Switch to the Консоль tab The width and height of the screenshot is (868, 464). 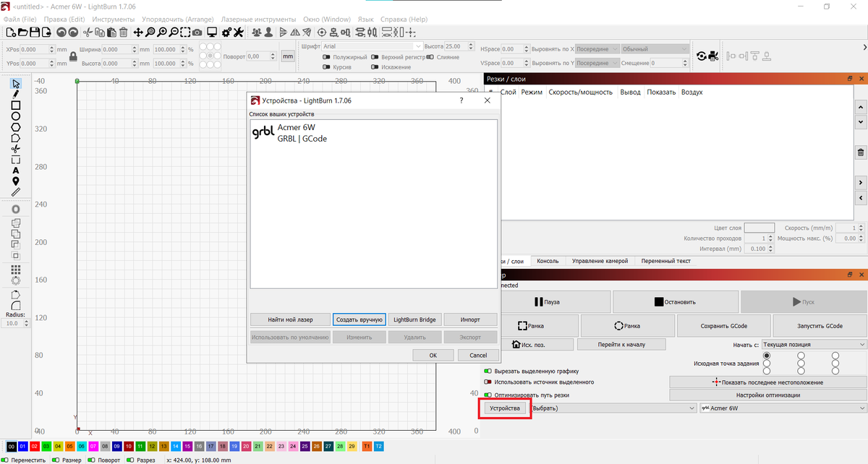coord(548,261)
